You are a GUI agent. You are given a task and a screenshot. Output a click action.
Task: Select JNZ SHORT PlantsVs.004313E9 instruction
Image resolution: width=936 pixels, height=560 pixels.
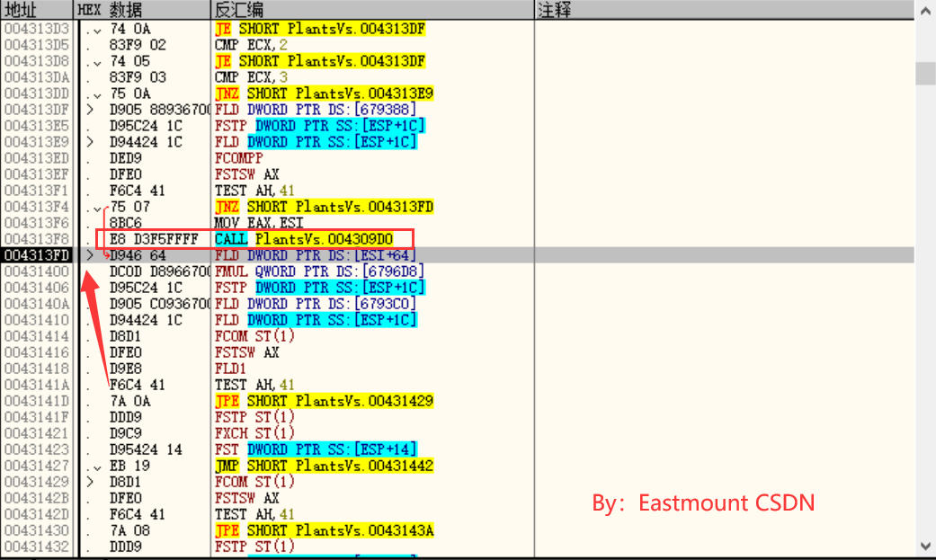point(324,93)
